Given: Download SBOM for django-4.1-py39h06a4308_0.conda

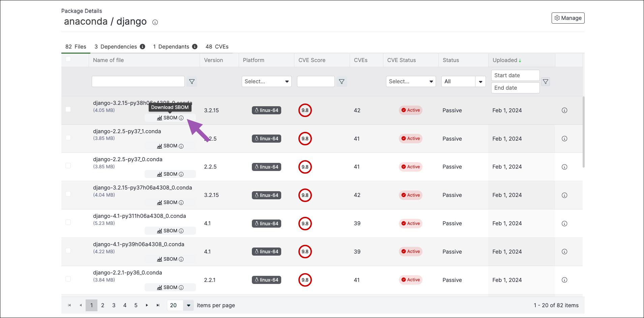Looking at the screenshot, I should tap(170, 259).
